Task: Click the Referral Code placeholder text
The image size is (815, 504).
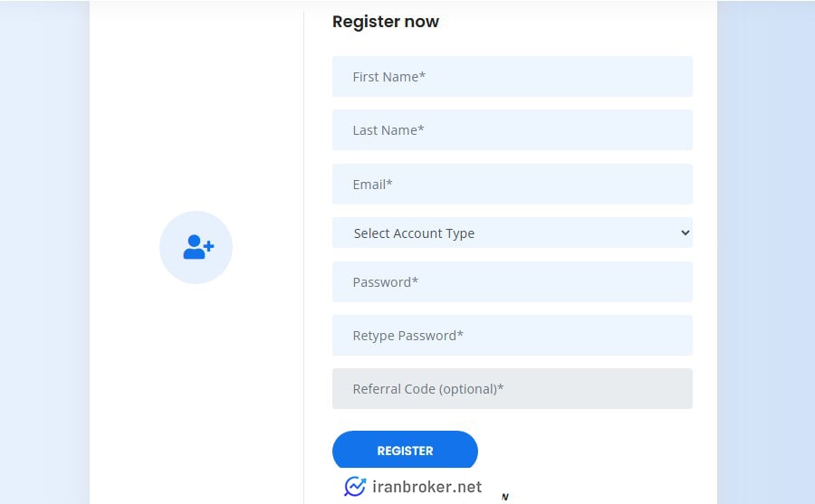Action: (x=428, y=389)
